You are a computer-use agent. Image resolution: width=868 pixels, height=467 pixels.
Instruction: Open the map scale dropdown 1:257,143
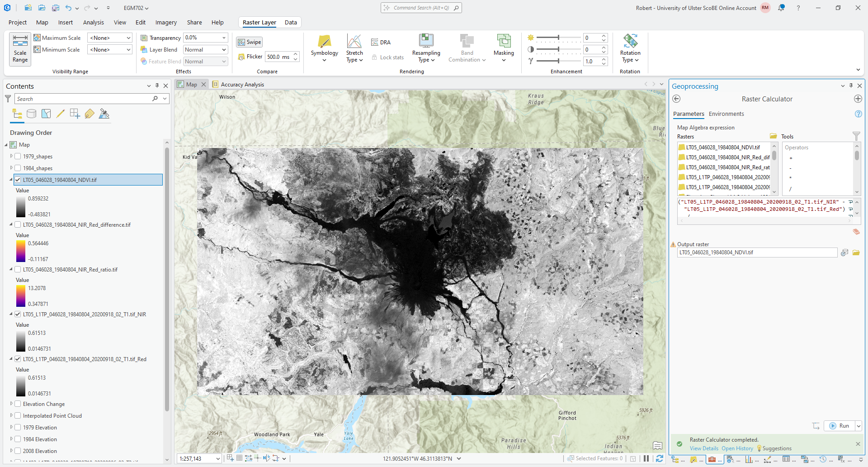click(x=217, y=458)
